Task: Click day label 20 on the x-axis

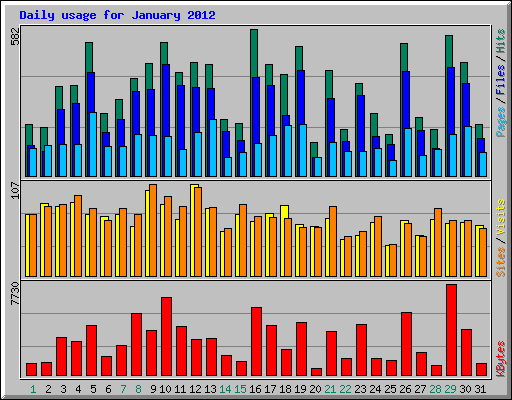Action: click(315, 389)
